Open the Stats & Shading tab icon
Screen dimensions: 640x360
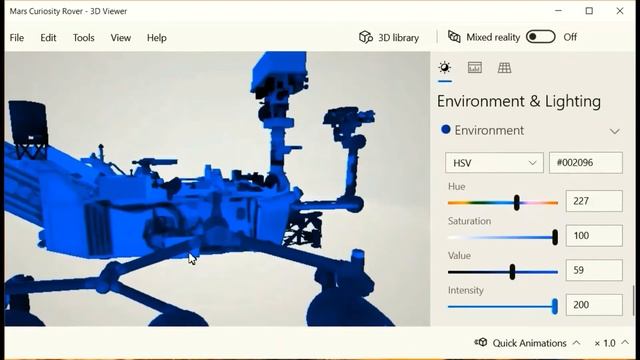point(474,67)
